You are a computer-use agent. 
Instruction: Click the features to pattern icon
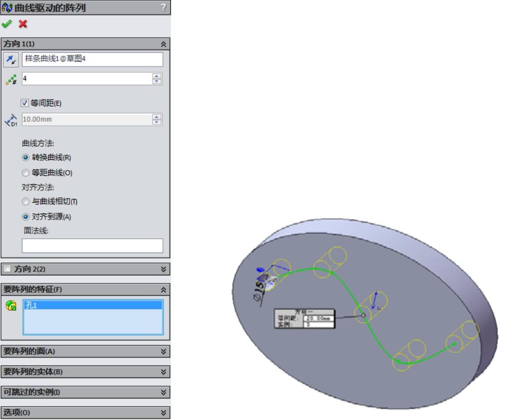11,305
